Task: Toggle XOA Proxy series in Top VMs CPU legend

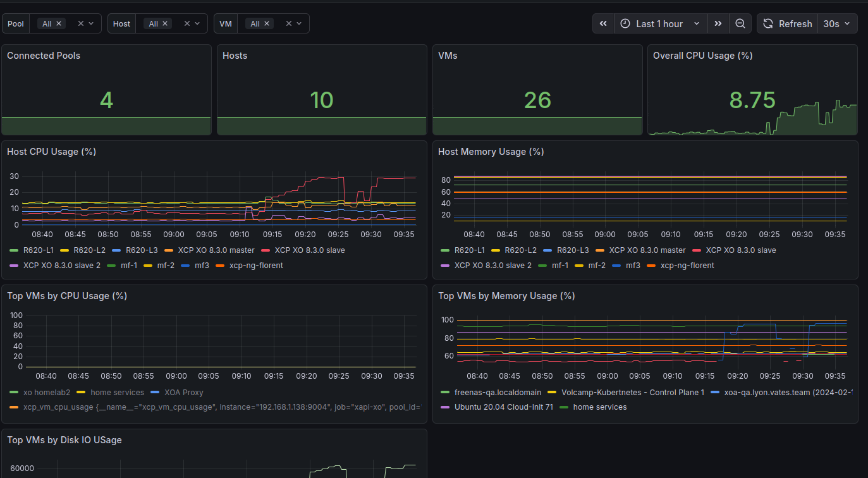Action: 183,393
